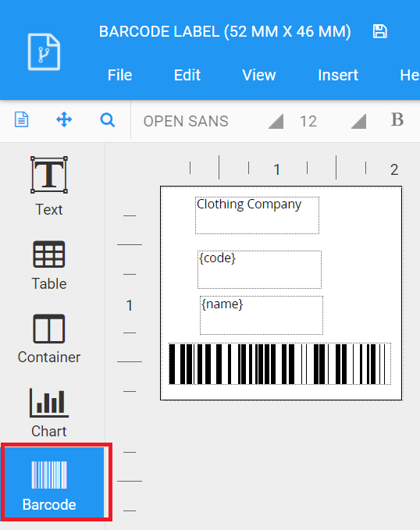Toggle bold formatting button

click(x=397, y=119)
